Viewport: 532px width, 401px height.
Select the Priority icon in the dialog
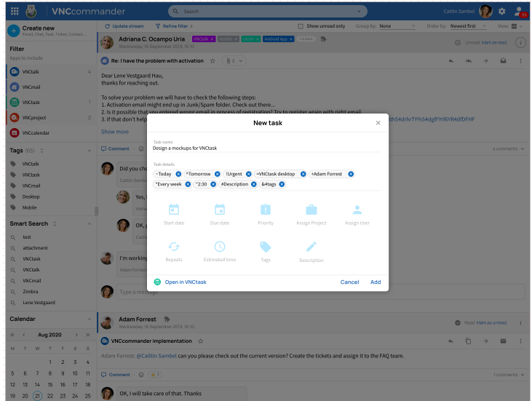[x=266, y=210]
